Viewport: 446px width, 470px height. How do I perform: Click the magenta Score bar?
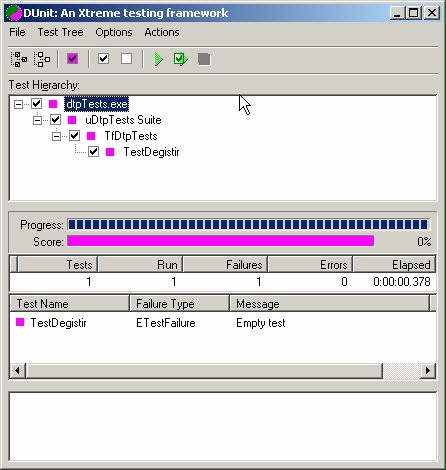(221, 241)
